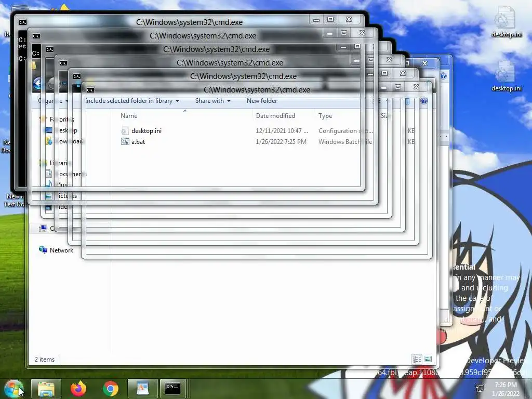532x399 pixels.
Task: Switch to large icons view via status bar
Action: pos(428,358)
